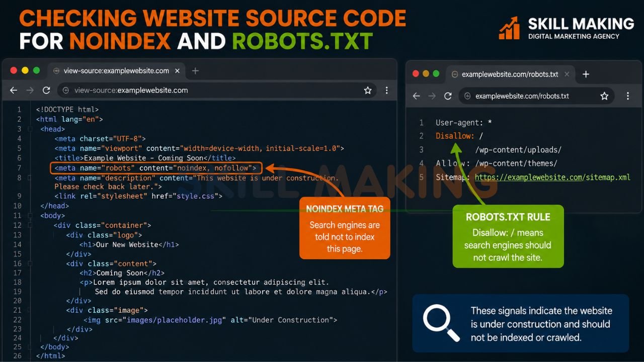Click forward arrow in view-source browser window

(x=30, y=90)
